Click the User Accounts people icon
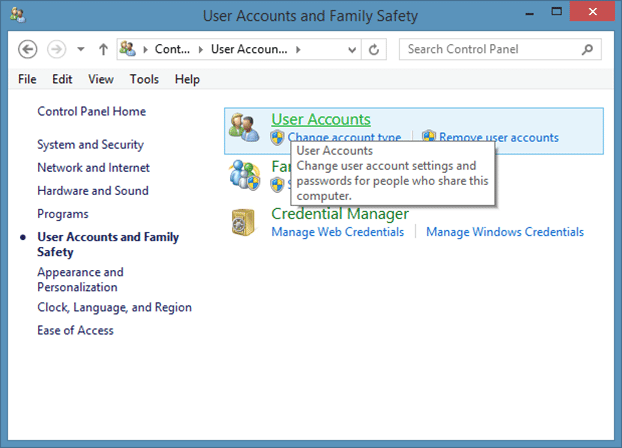The image size is (622, 448). (244, 127)
